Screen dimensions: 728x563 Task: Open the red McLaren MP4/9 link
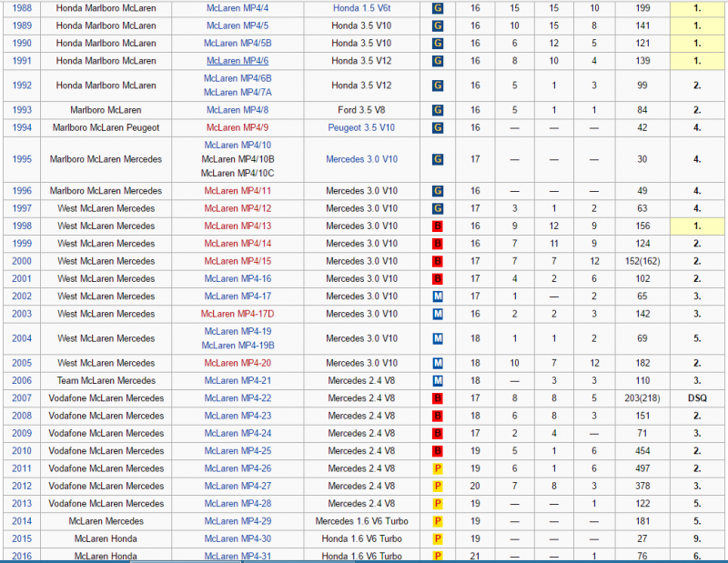[x=238, y=127]
